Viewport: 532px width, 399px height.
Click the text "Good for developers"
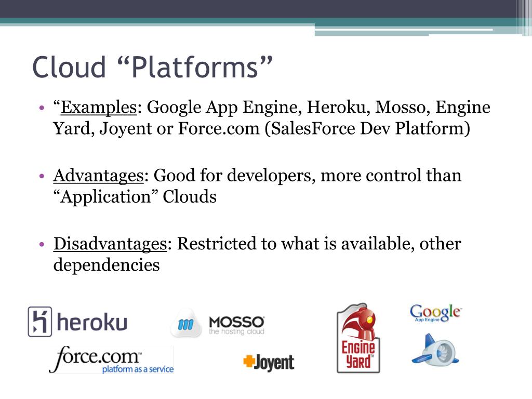tap(232, 176)
